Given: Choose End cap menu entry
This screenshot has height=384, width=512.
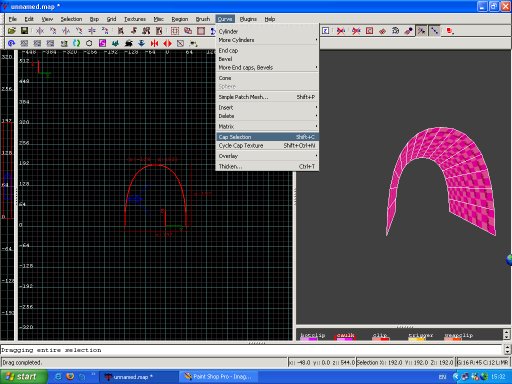Looking at the screenshot, I should pyautogui.click(x=267, y=51).
